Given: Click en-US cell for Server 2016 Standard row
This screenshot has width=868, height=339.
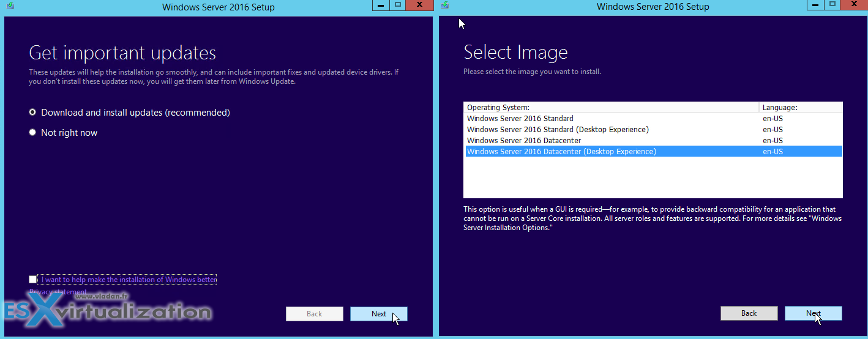Looking at the screenshot, I should point(773,119).
